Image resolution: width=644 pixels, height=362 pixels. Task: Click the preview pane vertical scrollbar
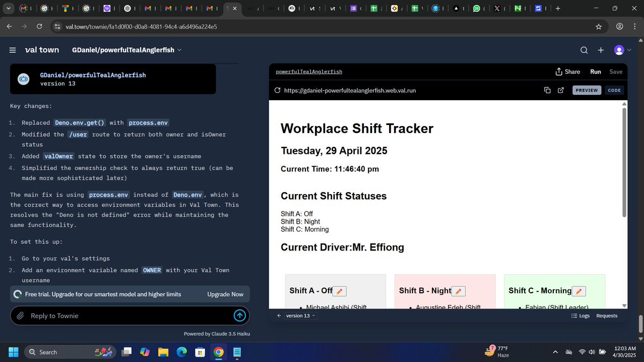pyautogui.click(x=624, y=162)
